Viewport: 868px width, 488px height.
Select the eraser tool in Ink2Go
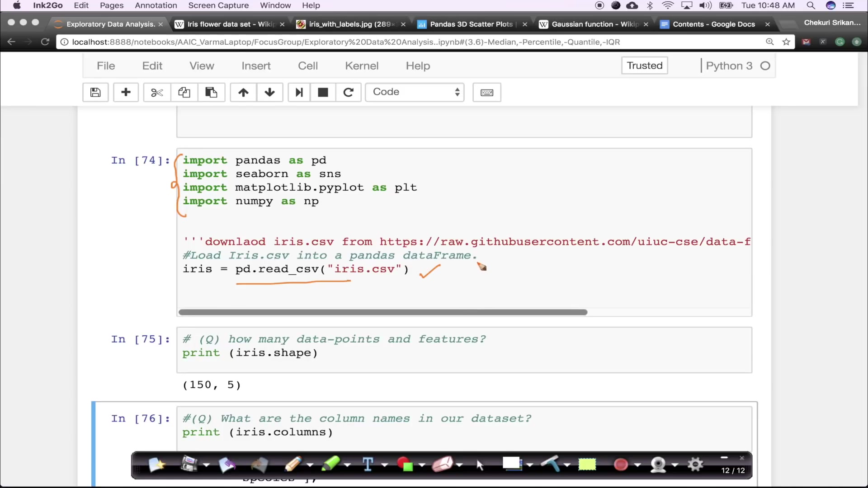tap(442, 464)
